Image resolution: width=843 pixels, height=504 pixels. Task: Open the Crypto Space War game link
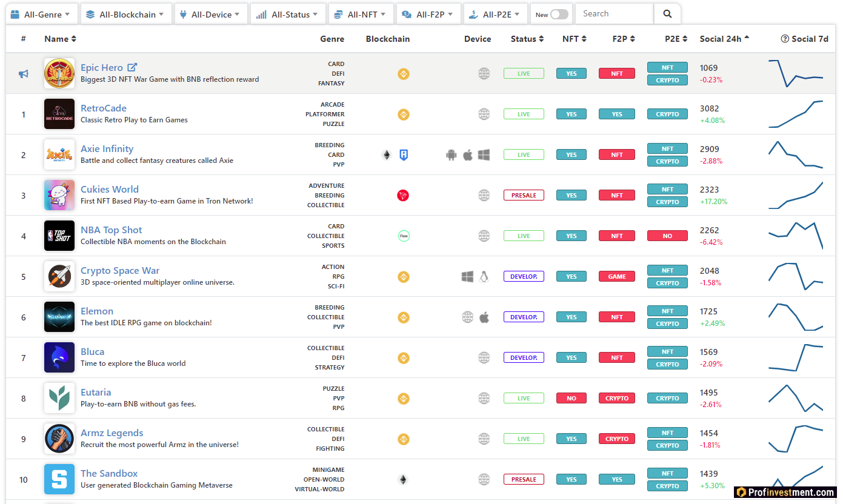point(120,271)
